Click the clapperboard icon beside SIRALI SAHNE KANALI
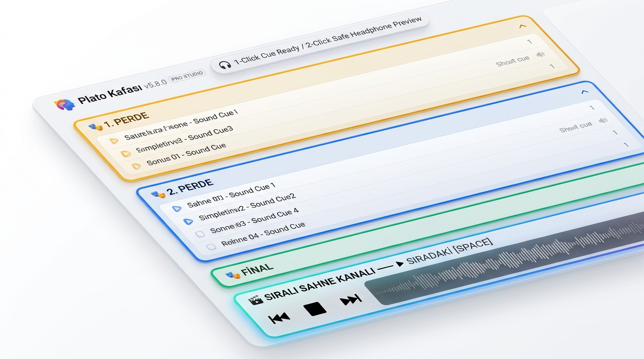 point(256,300)
